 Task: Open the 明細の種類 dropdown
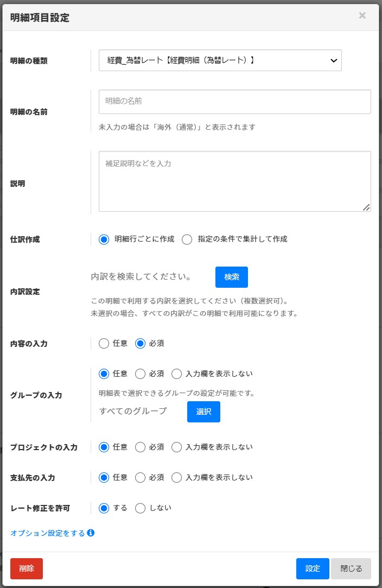pos(220,60)
